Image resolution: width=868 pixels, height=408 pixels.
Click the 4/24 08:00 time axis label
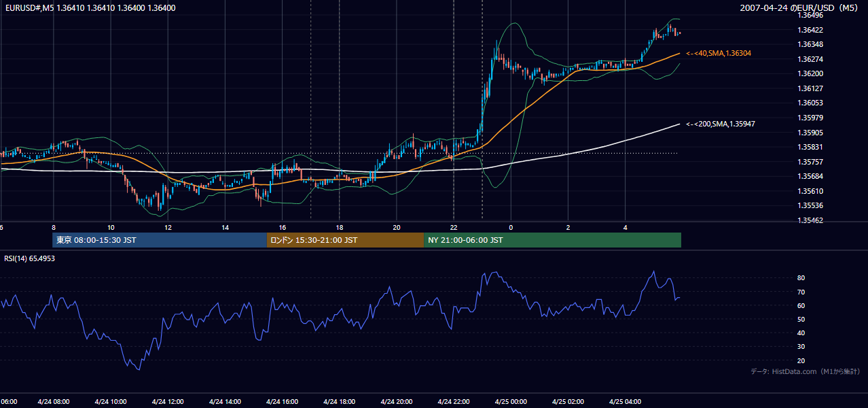tap(53, 402)
